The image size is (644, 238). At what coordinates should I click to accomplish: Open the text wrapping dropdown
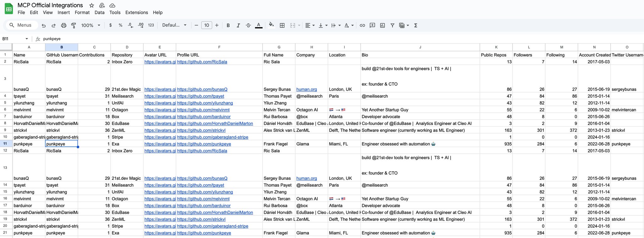[x=336, y=25]
